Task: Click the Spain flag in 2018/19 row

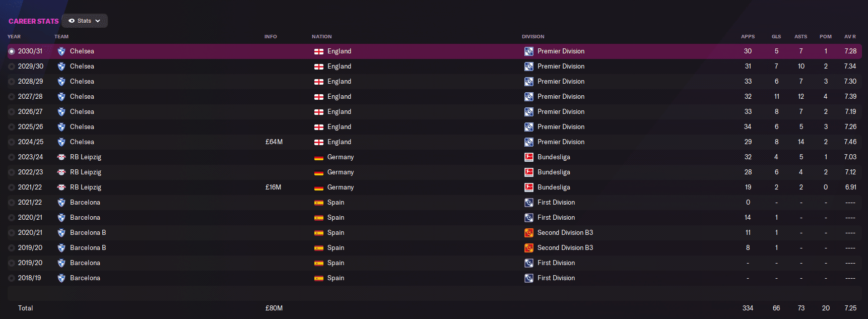Action: tap(319, 278)
